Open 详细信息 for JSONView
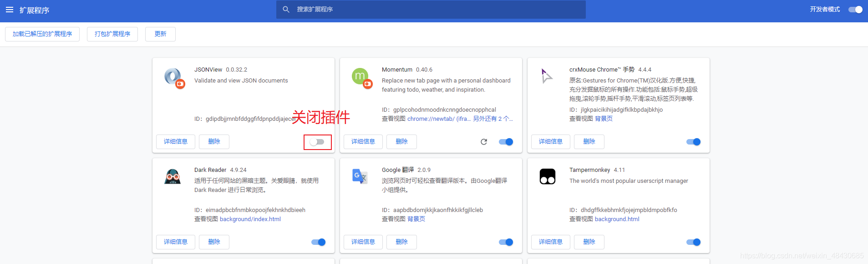The width and height of the screenshot is (868, 264). point(176,142)
